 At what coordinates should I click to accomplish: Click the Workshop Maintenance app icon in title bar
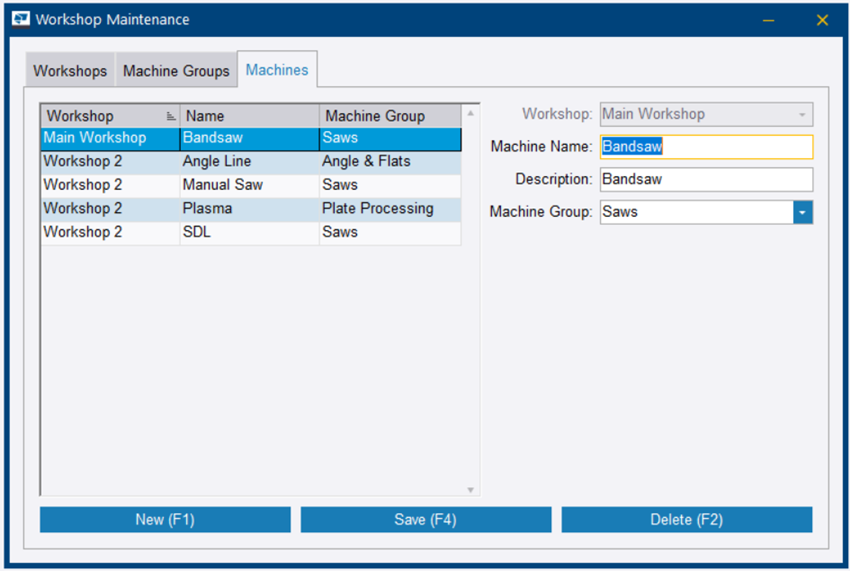(20, 20)
